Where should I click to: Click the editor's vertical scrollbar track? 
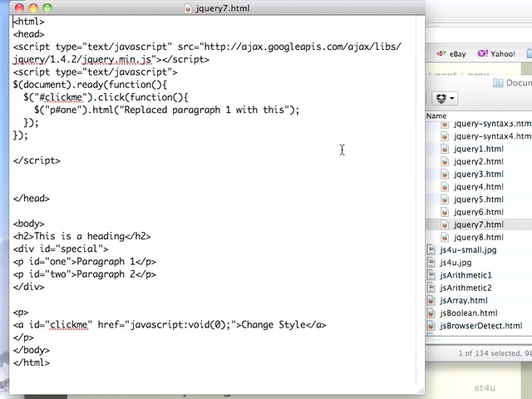[421, 200]
